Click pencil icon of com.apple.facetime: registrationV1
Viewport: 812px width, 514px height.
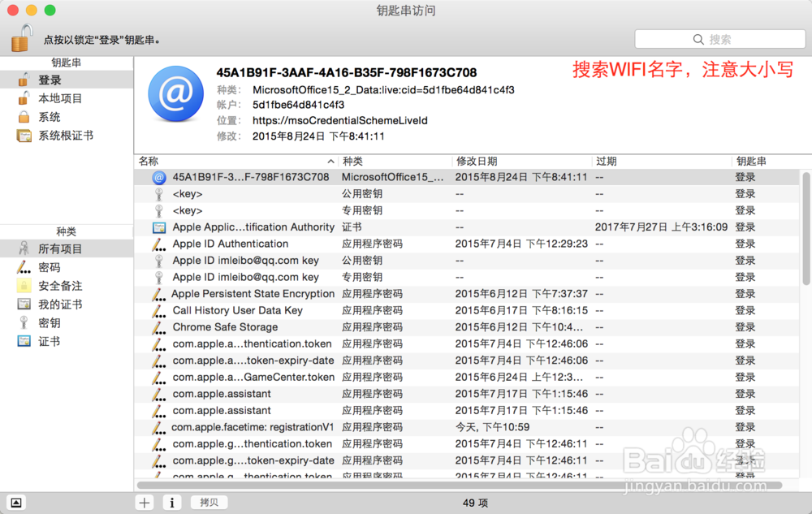tap(159, 428)
